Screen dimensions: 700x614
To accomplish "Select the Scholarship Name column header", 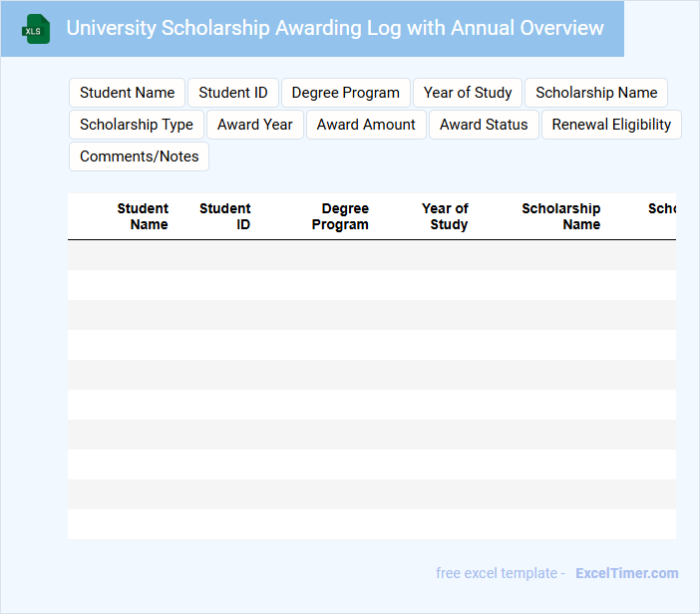I will click(561, 216).
